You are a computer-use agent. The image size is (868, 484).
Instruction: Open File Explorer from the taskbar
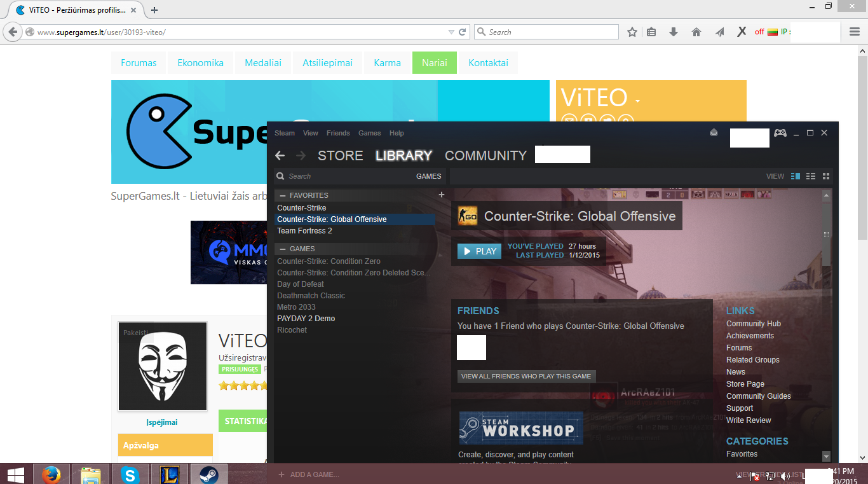tap(91, 474)
